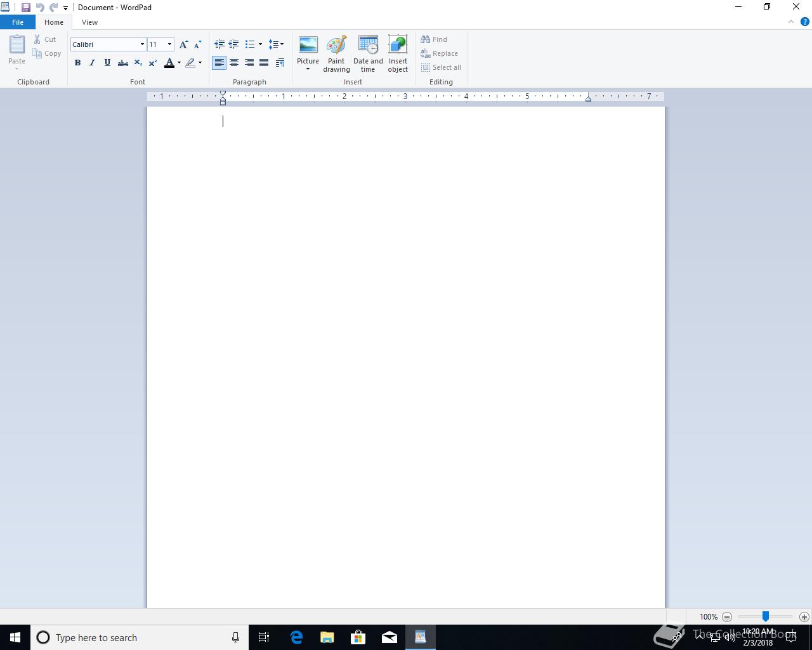The width and height of the screenshot is (812, 650).
Task: Click the Find button
Action: coord(434,39)
